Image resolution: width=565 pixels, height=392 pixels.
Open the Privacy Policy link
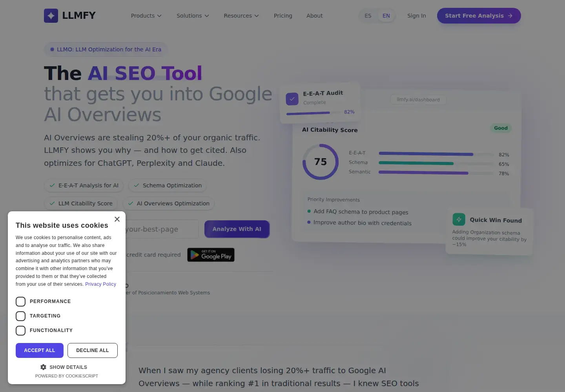point(100,284)
